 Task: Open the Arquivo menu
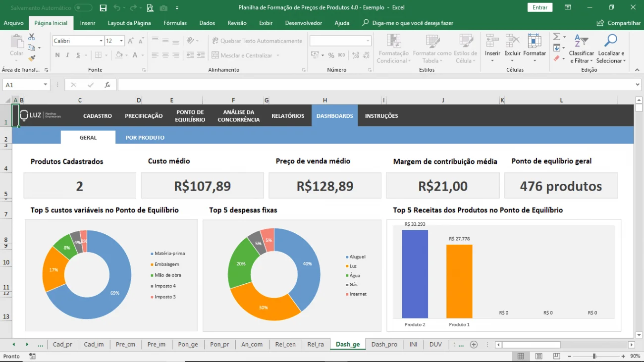[x=14, y=23]
